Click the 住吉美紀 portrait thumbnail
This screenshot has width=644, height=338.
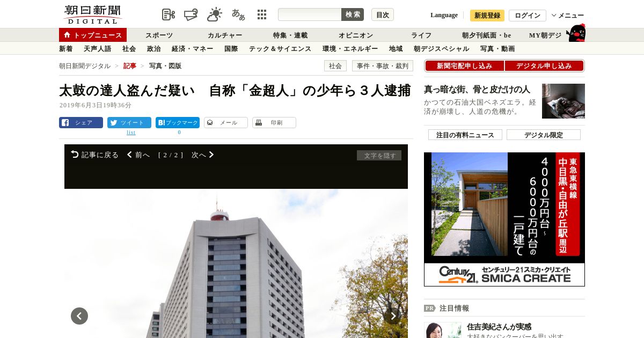point(443,330)
